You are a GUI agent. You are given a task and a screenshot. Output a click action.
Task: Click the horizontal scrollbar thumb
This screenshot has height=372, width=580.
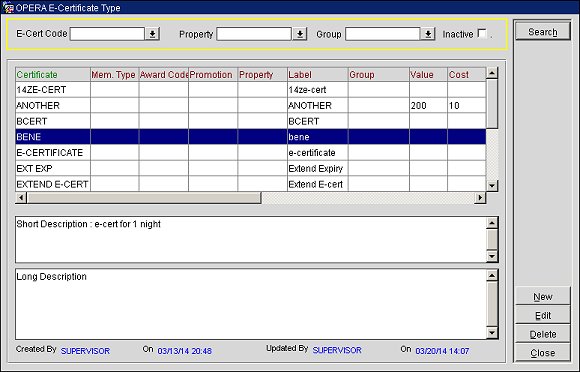point(144,198)
